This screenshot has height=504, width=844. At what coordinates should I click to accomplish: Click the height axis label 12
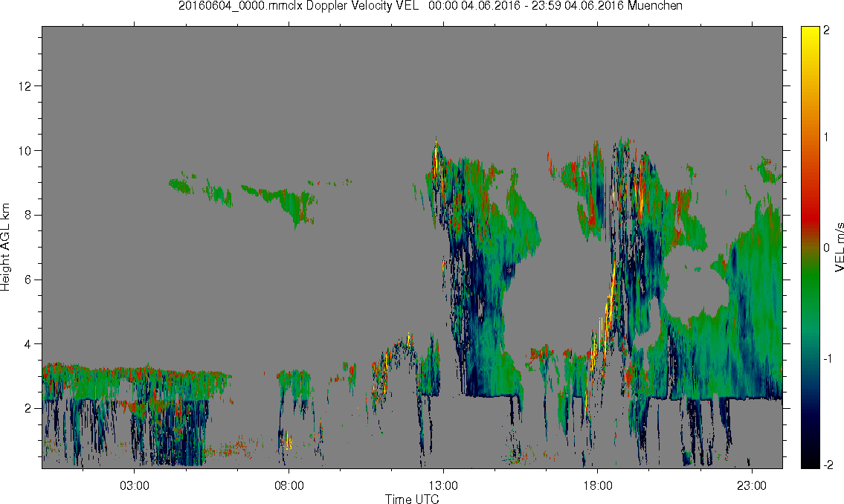click(x=24, y=86)
